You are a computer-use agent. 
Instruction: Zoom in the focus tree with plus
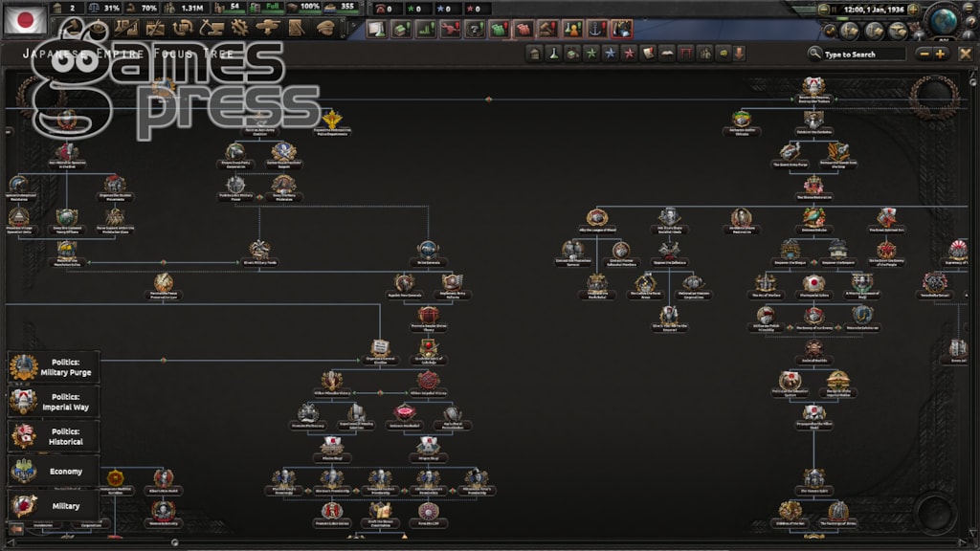(940, 54)
